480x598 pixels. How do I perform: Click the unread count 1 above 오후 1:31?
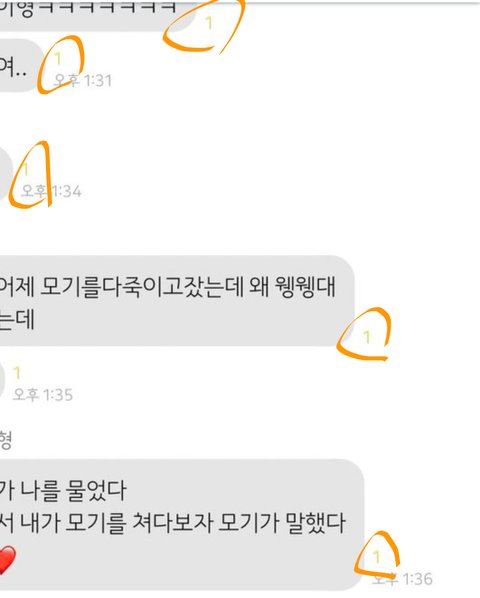tap(58, 58)
